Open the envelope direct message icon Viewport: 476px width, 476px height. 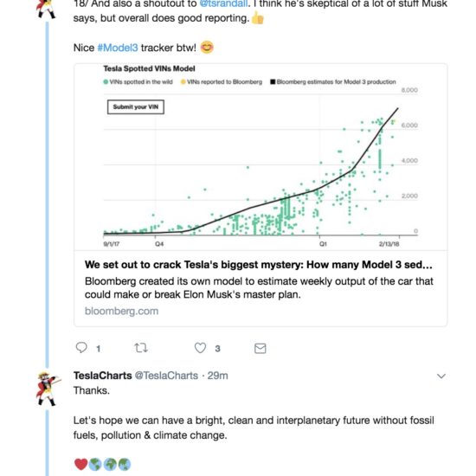click(x=261, y=348)
